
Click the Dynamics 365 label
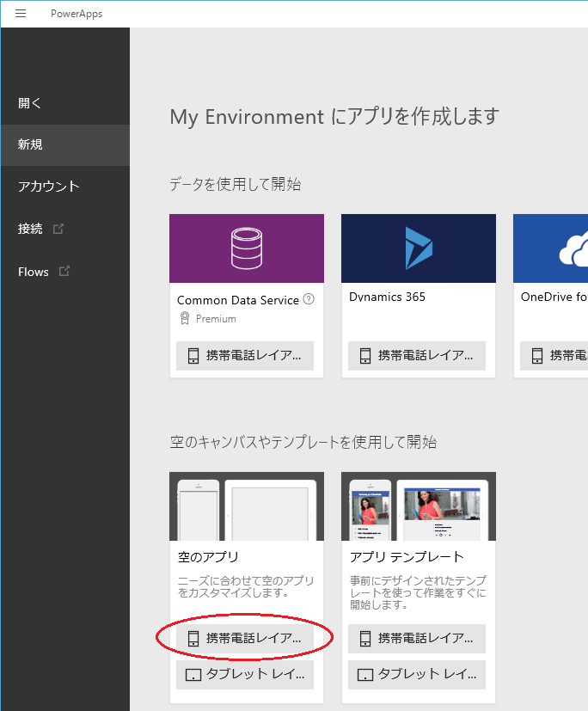click(x=387, y=297)
